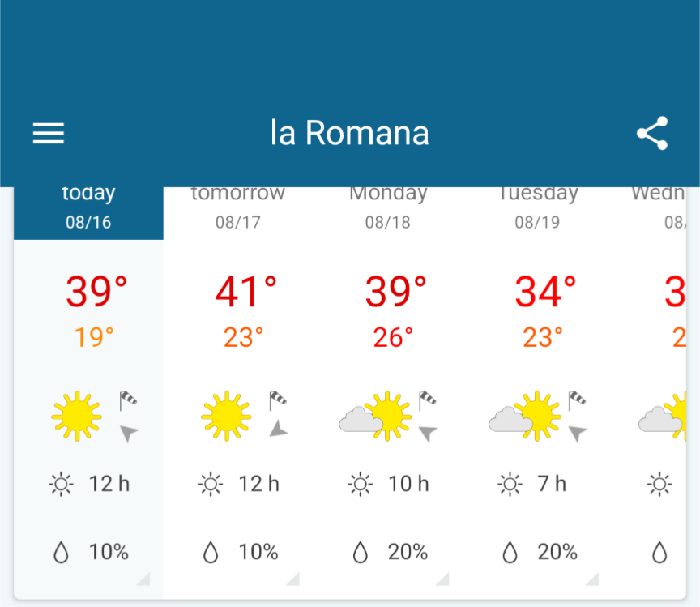This screenshot has height=607, width=700.
Task: Open the partially visible Wednesday column
Action: 650,393
